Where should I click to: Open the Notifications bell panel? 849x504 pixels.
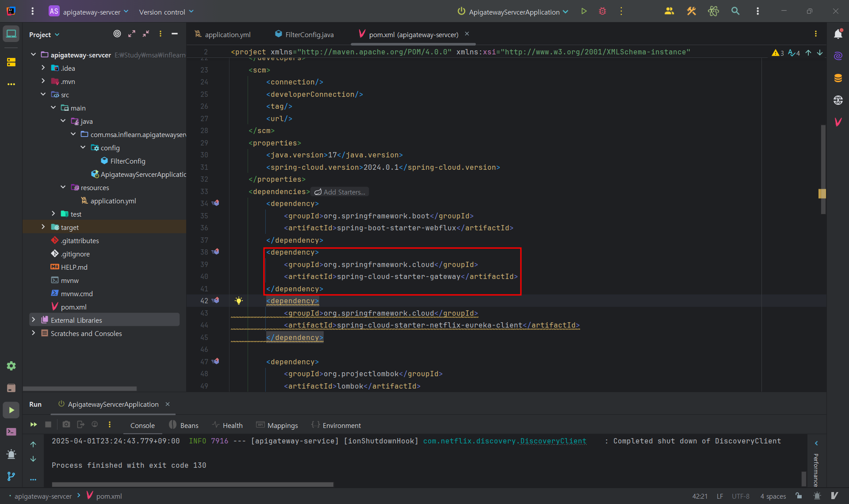point(838,34)
